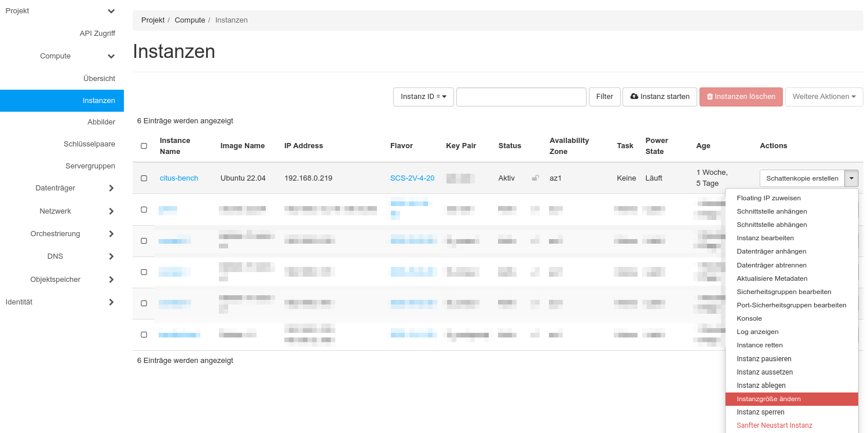Open Schlüsselpaare in the sidebar
This screenshot has height=433, width=868.
click(x=89, y=144)
